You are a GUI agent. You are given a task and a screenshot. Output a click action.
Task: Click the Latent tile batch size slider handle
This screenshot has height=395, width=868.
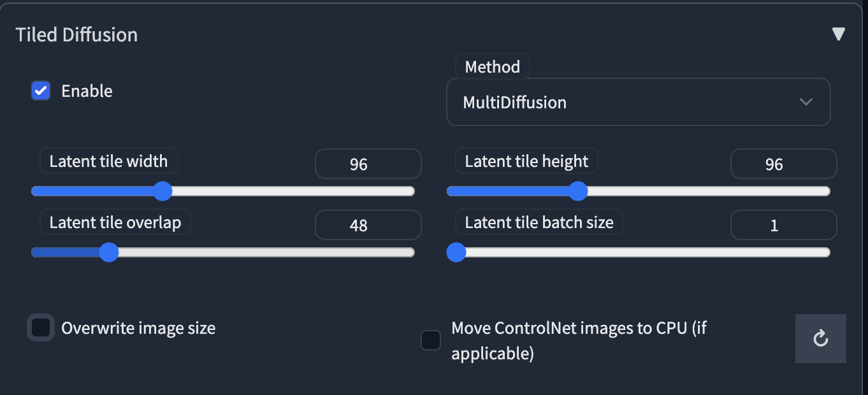click(x=456, y=252)
